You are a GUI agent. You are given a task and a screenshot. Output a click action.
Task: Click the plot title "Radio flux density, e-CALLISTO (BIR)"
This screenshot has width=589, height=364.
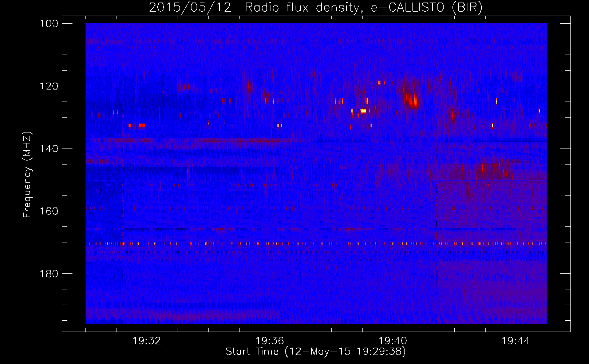[363, 8]
